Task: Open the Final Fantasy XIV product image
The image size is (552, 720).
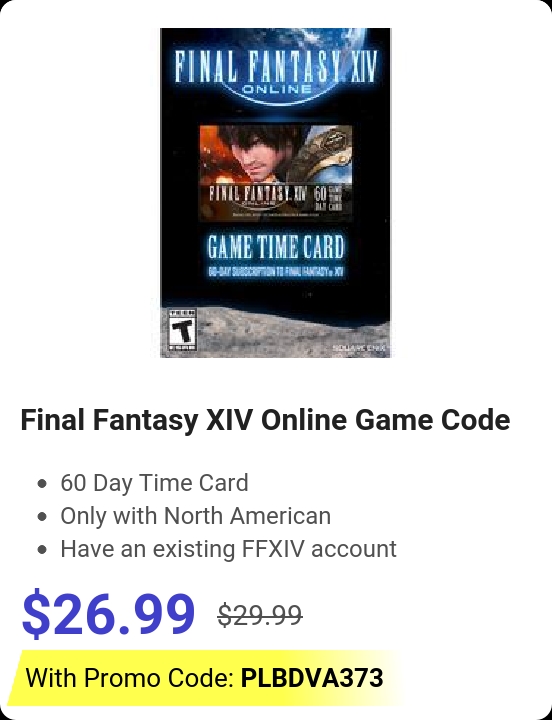Action: 276,193
